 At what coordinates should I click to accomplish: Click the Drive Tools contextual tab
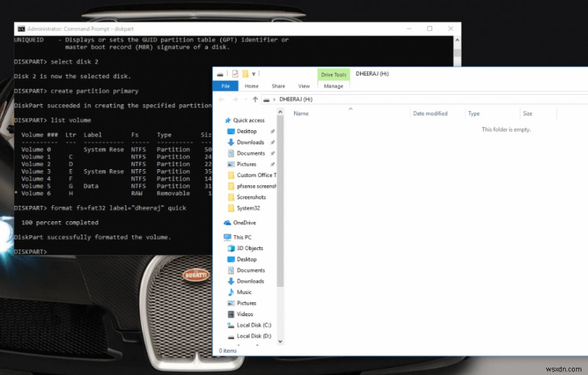pos(334,74)
